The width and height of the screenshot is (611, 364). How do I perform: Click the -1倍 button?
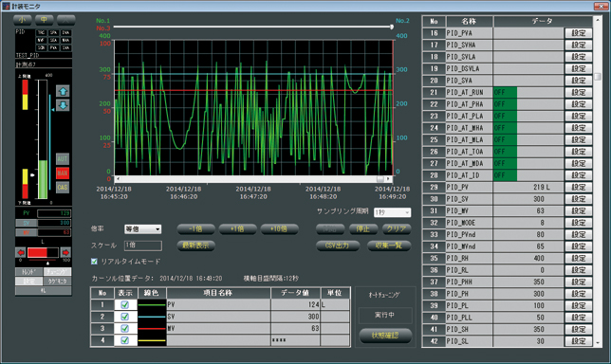(x=196, y=228)
